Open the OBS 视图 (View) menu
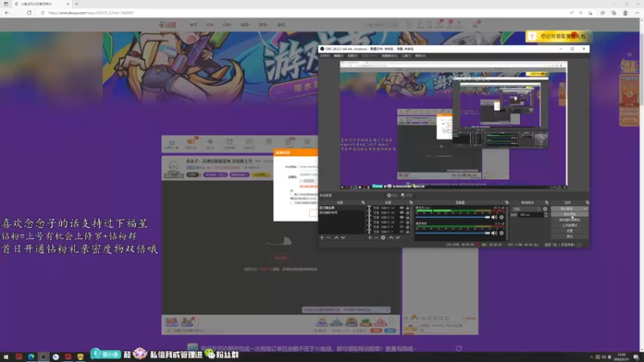This screenshot has width=644, height=362. [x=353, y=56]
